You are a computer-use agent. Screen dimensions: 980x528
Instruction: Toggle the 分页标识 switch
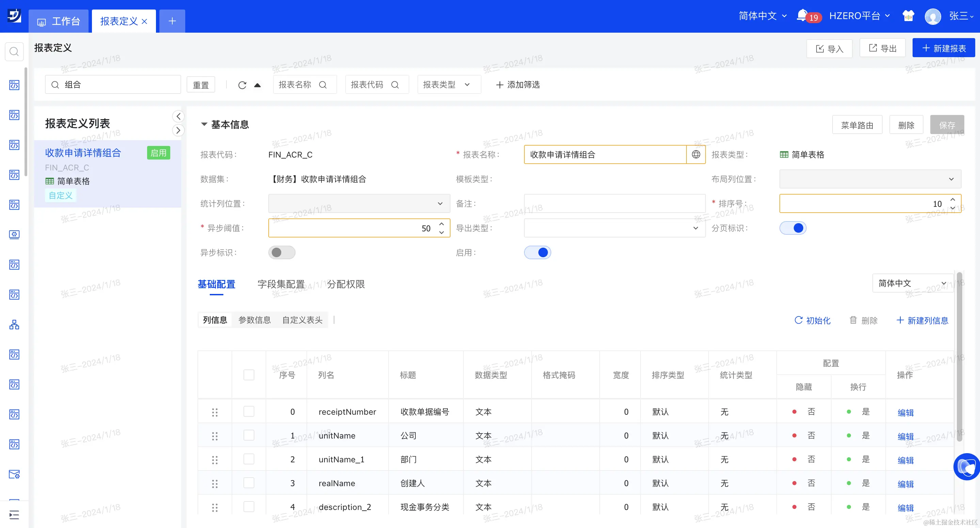793,228
